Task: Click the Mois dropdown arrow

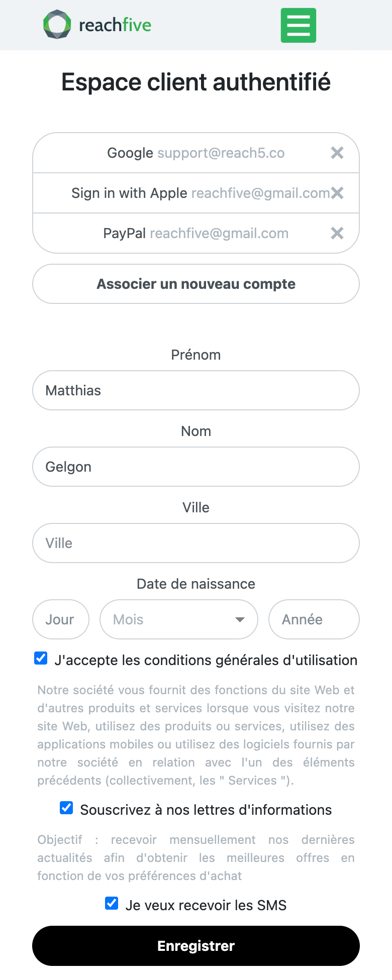Action: pyautogui.click(x=240, y=619)
